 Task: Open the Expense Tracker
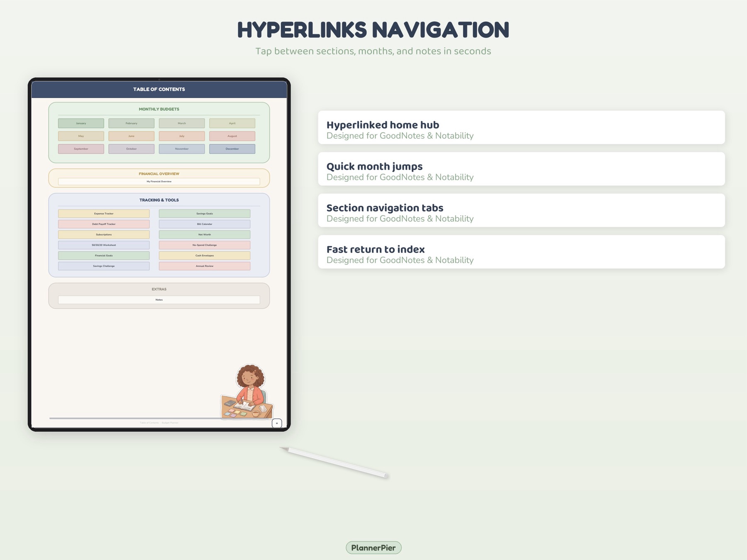[x=103, y=213]
